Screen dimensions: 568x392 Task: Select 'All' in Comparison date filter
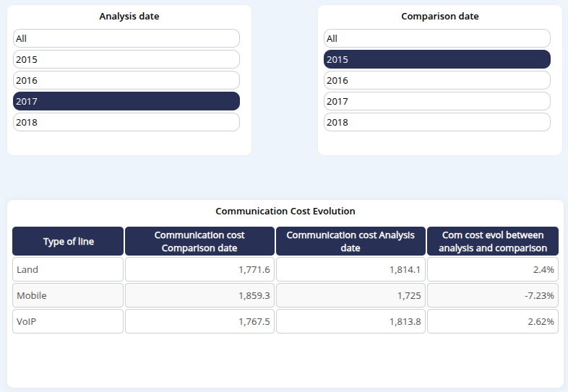(436, 38)
